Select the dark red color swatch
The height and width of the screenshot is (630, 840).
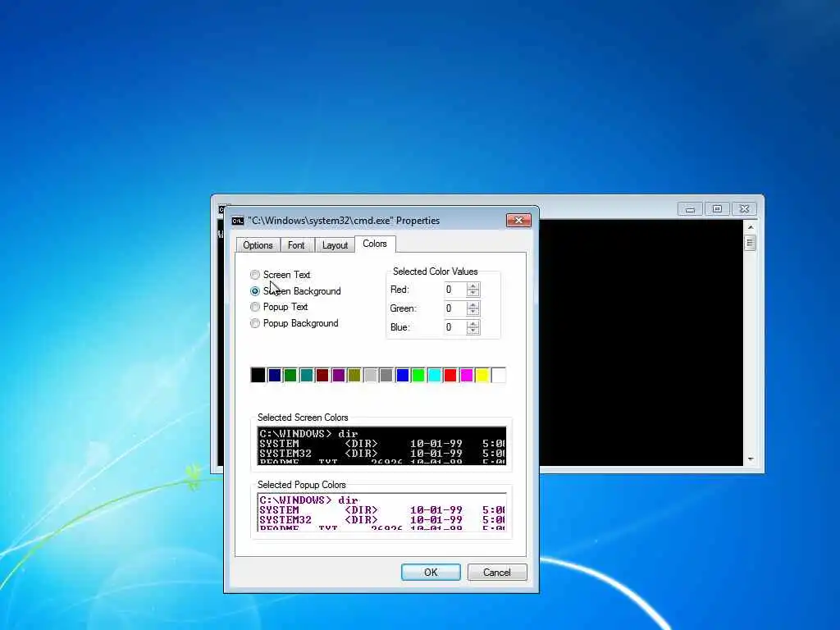pyautogui.click(x=322, y=375)
